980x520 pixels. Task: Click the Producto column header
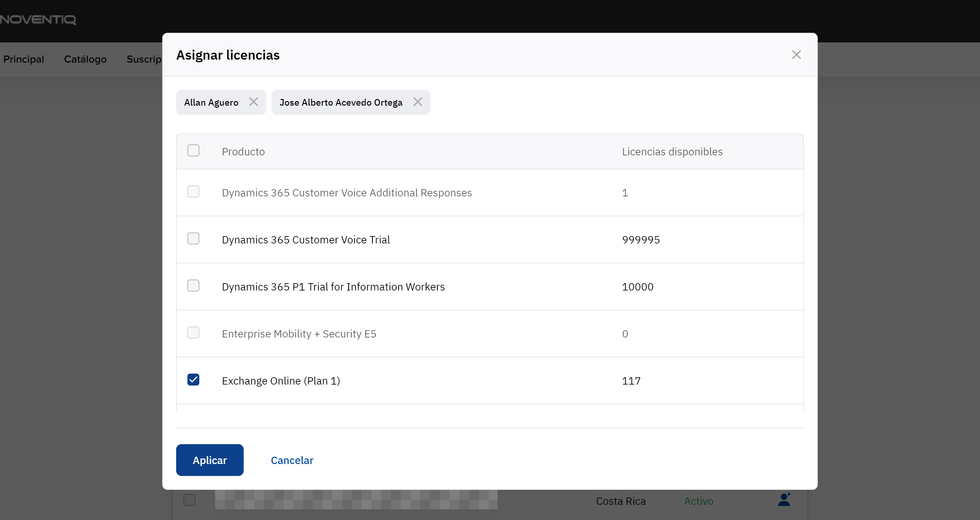tap(243, 151)
